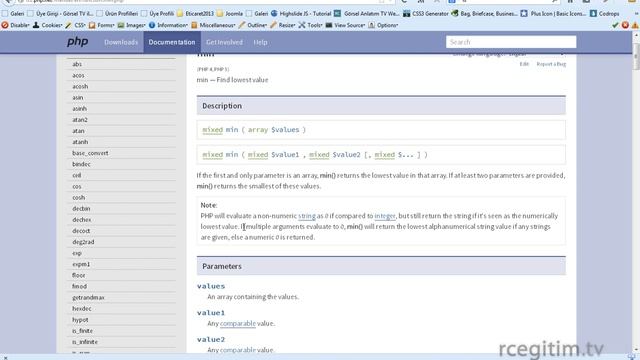Open the hypot function in sidebar
The width and height of the screenshot is (640, 360).
click(80, 320)
